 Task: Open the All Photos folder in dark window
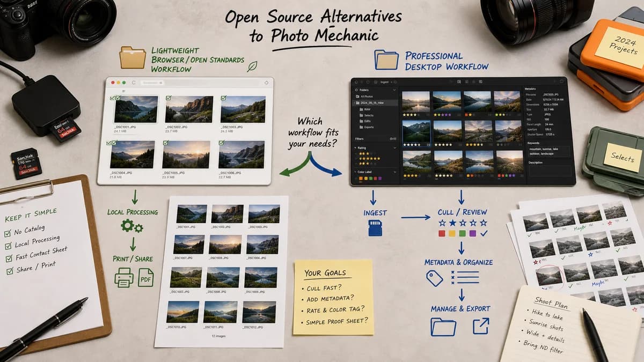coord(365,97)
